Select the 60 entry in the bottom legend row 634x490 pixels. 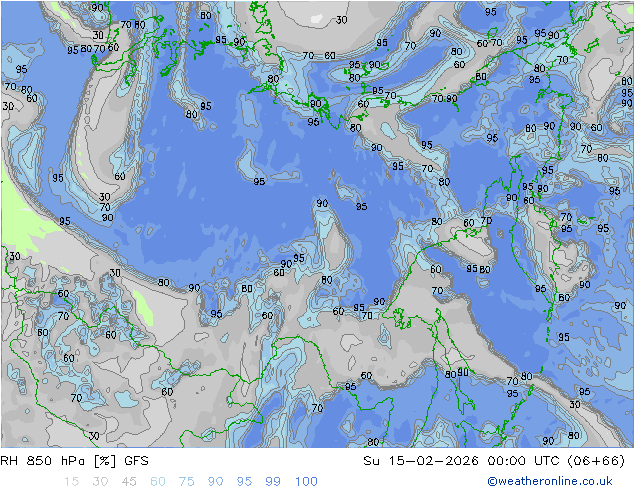pyautogui.click(x=158, y=481)
